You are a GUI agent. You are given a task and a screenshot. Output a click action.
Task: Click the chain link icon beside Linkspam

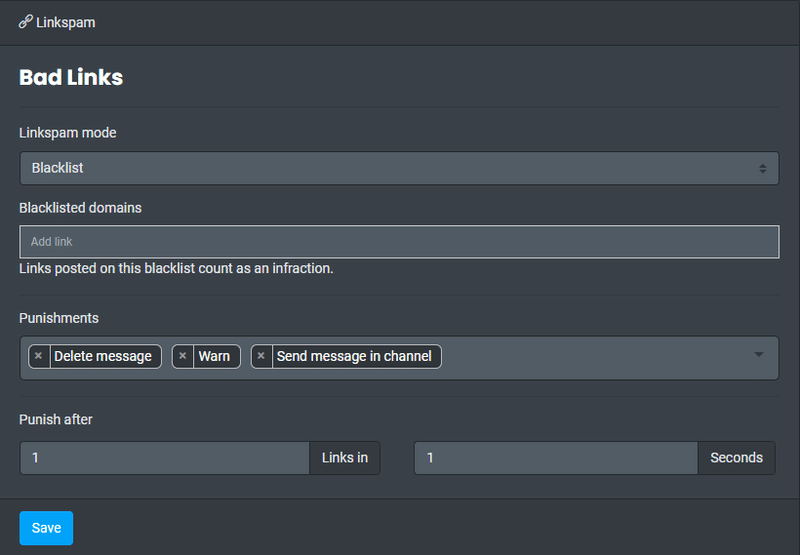click(x=26, y=22)
